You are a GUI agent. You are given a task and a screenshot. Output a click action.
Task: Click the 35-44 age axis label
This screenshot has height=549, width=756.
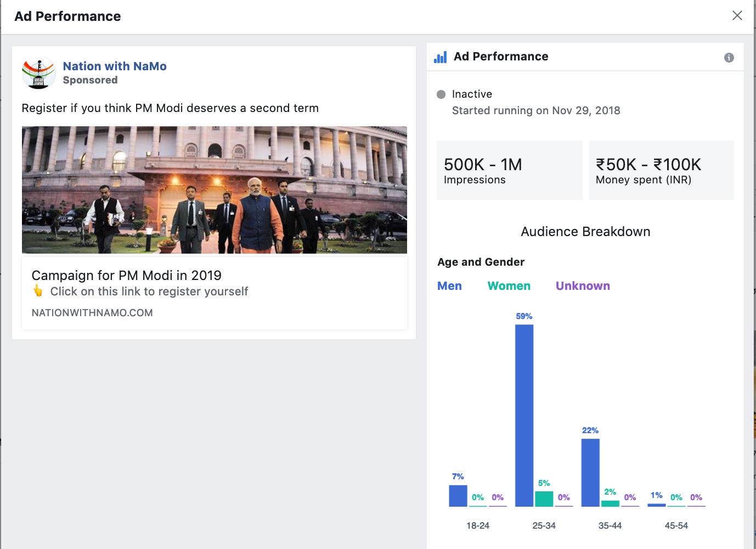(x=610, y=525)
